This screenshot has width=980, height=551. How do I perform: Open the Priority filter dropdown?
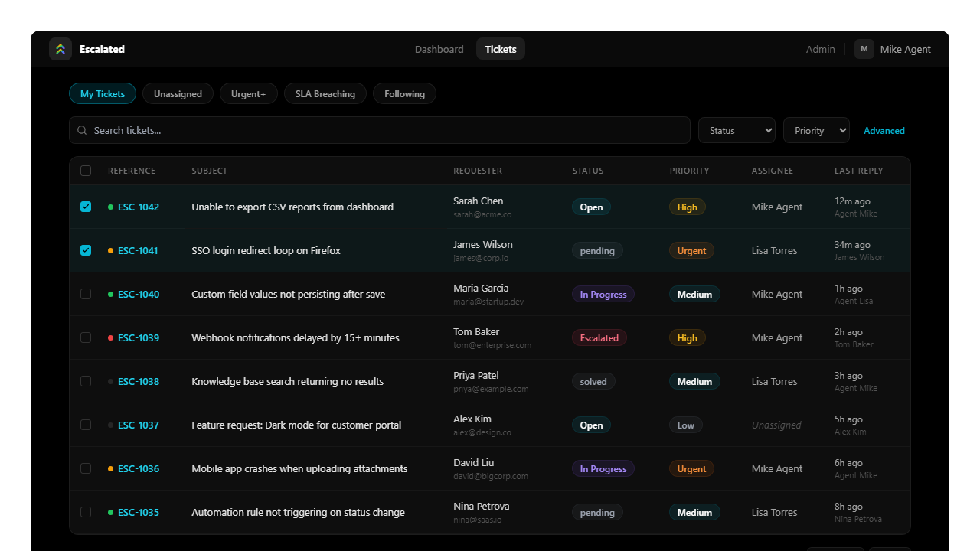tap(816, 130)
